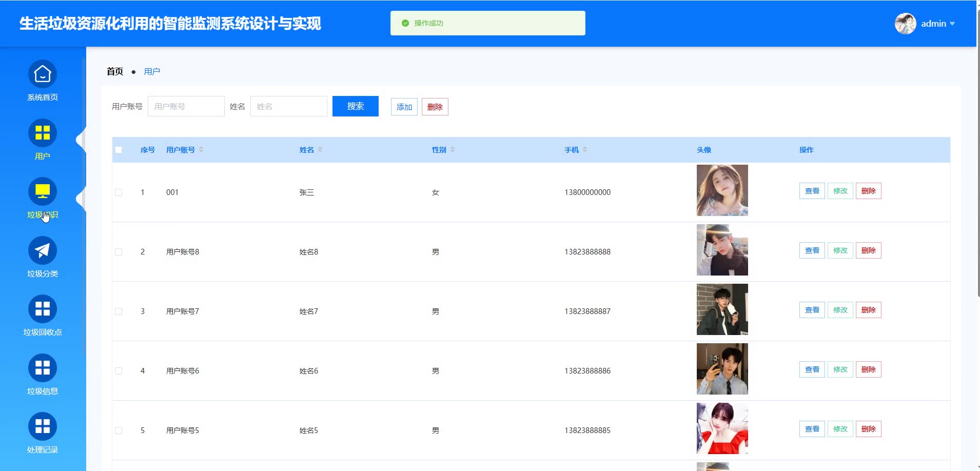Go to 首页 in the breadcrumb

tap(115, 72)
